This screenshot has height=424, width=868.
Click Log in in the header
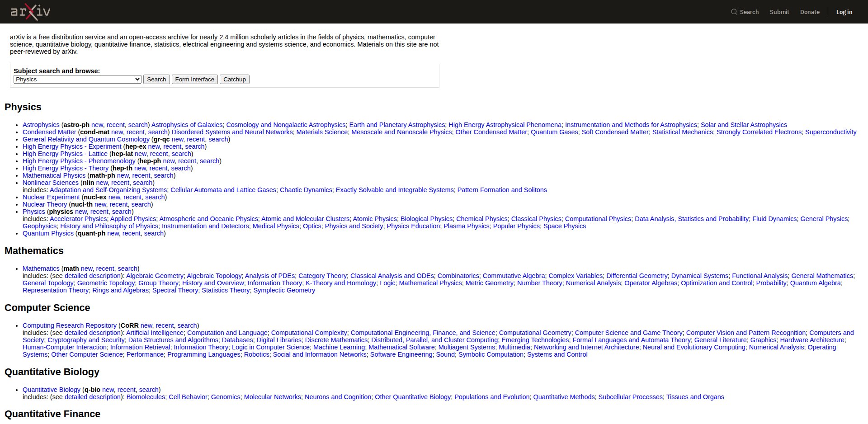pos(844,12)
